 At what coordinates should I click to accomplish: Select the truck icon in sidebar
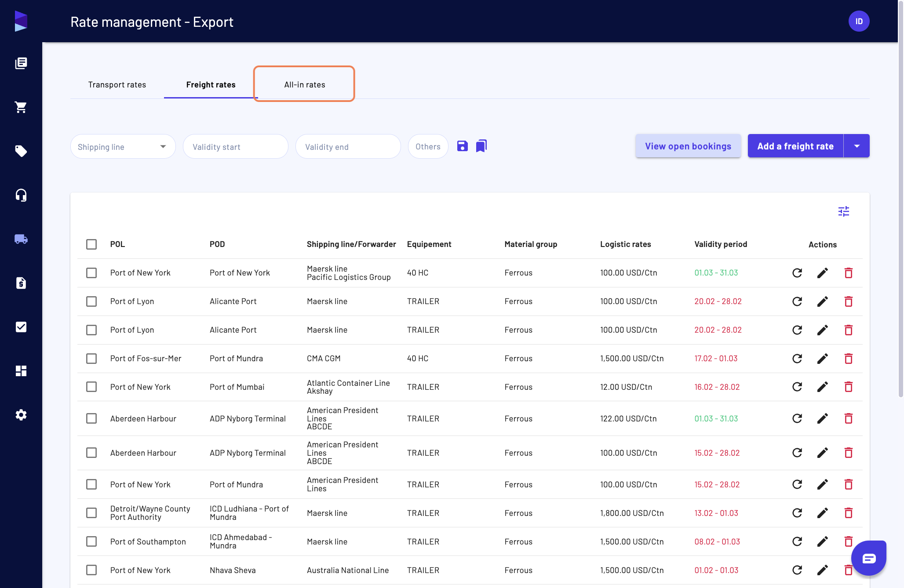(x=21, y=239)
